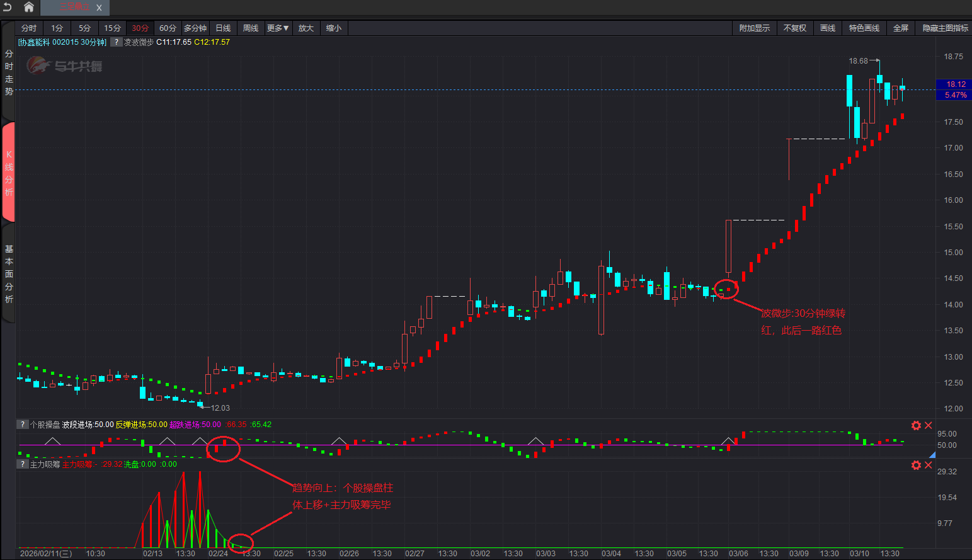Viewport: 972px width, 560px height.
Task: Click the 放大 zoom in button
Action: pos(306,28)
